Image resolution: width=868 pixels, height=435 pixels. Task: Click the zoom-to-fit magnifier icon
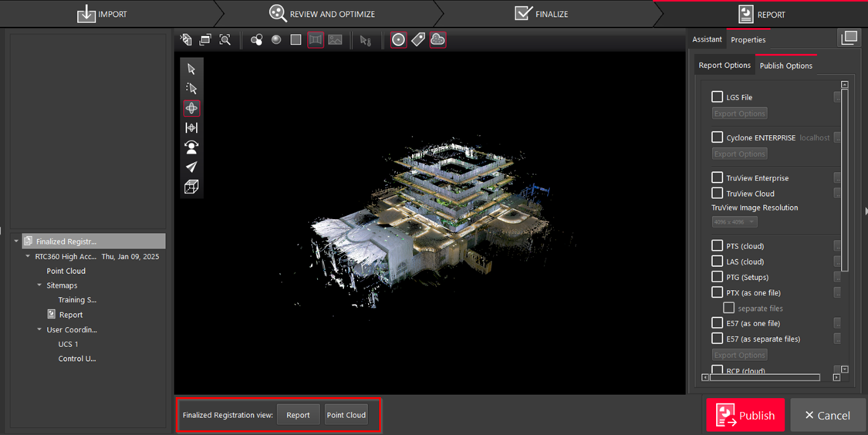[225, 39]
